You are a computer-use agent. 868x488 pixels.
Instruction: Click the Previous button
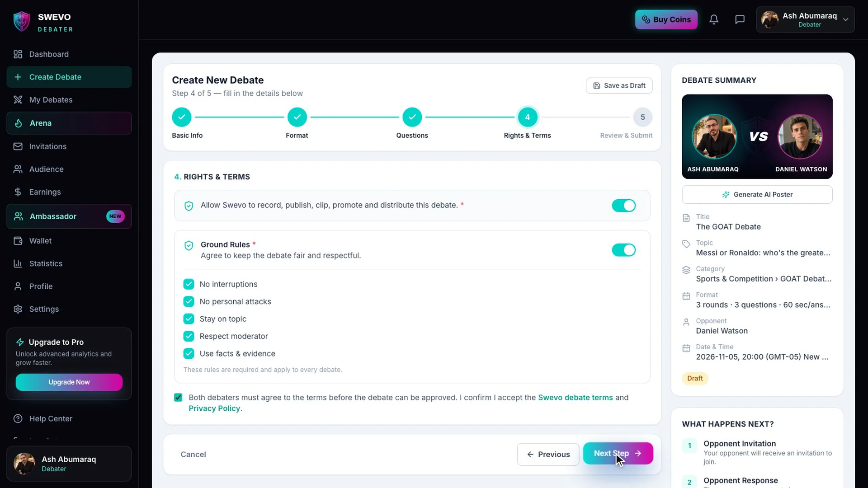[548, 454]
